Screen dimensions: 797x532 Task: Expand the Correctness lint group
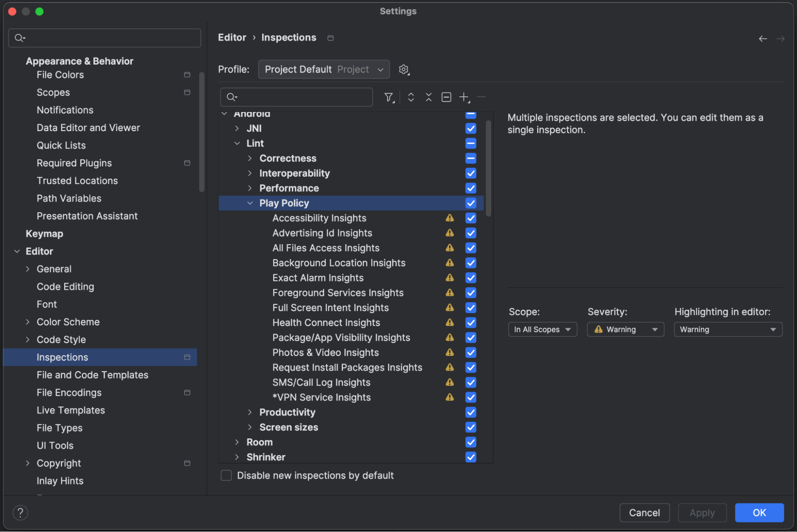tap(250, 158)
